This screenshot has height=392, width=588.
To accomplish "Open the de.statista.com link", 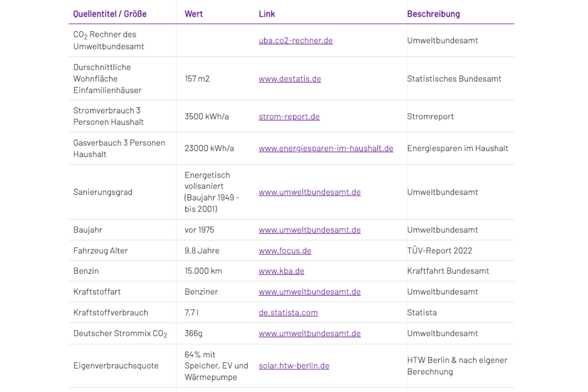I will (x=288, y=312).
